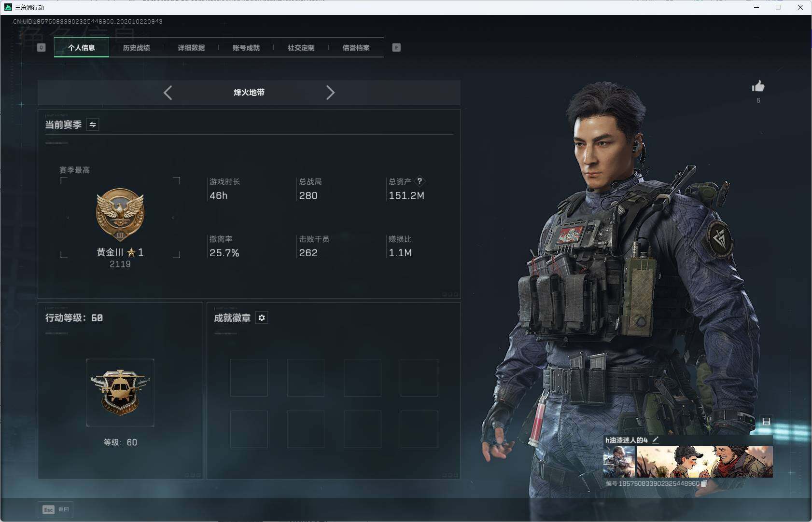Click the name card banner illustration

(705, 462)
